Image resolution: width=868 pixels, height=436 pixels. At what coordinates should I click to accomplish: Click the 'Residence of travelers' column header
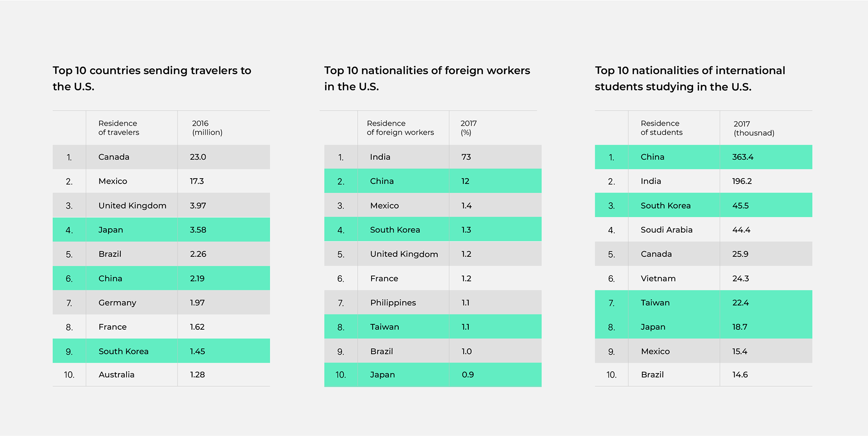(119, 128)
